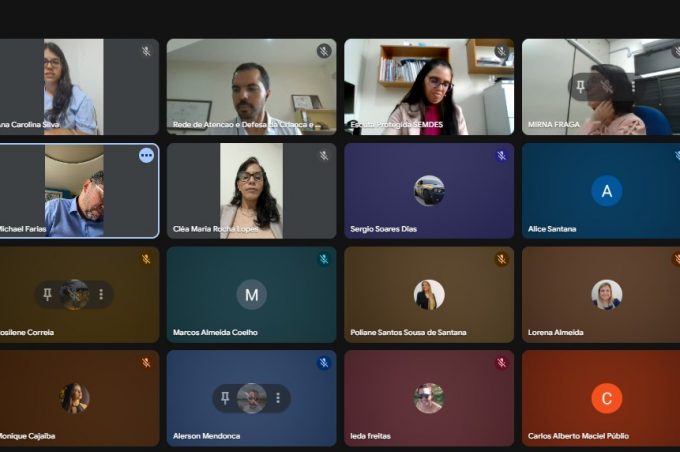680x452 pixels.
Task: Click muted mic icon on Monique Cajaiba tile
Action: [146, 362]
